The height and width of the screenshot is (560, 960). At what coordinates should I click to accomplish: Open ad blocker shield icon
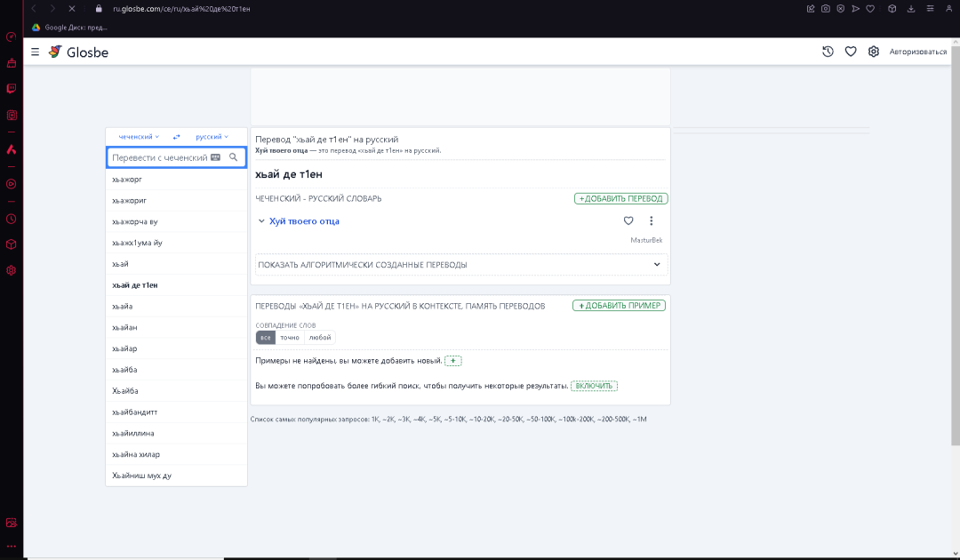click(841, 9)
